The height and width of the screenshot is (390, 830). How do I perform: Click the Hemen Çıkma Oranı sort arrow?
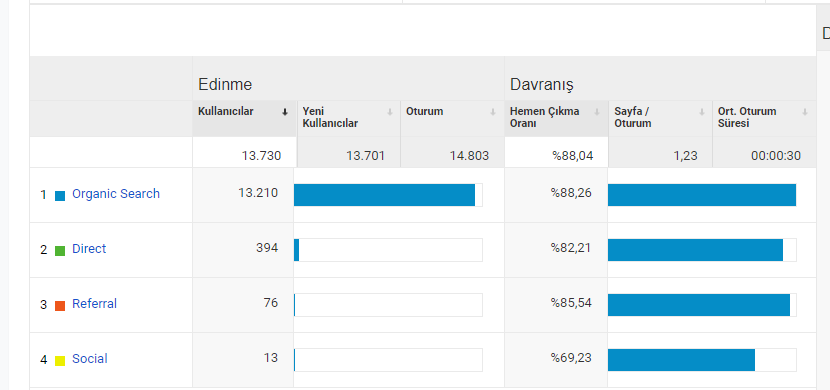597,112
